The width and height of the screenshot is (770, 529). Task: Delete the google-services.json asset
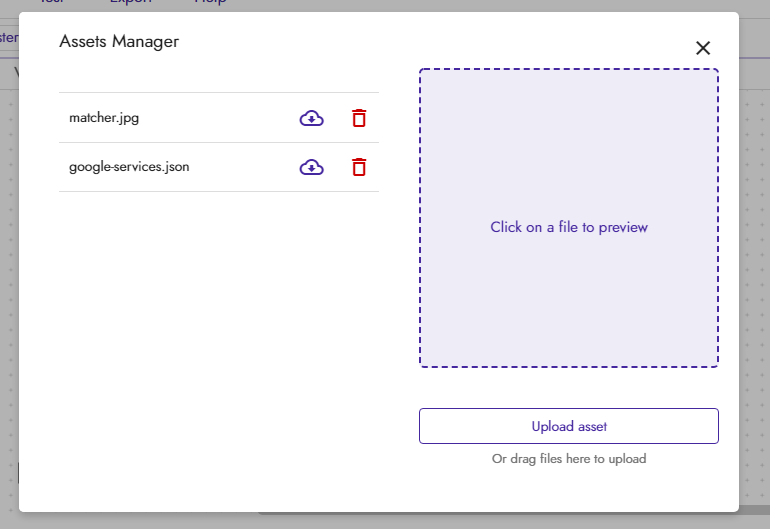(359, 167)
